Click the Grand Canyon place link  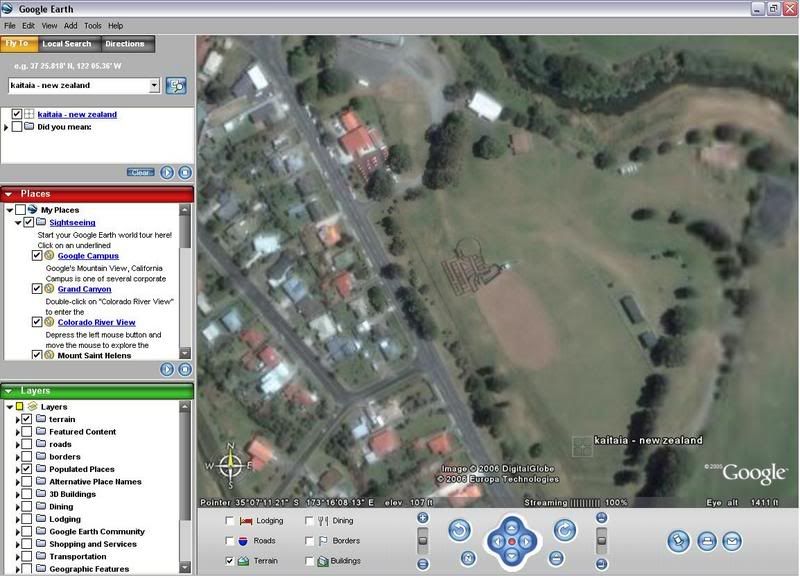point(84,289)
